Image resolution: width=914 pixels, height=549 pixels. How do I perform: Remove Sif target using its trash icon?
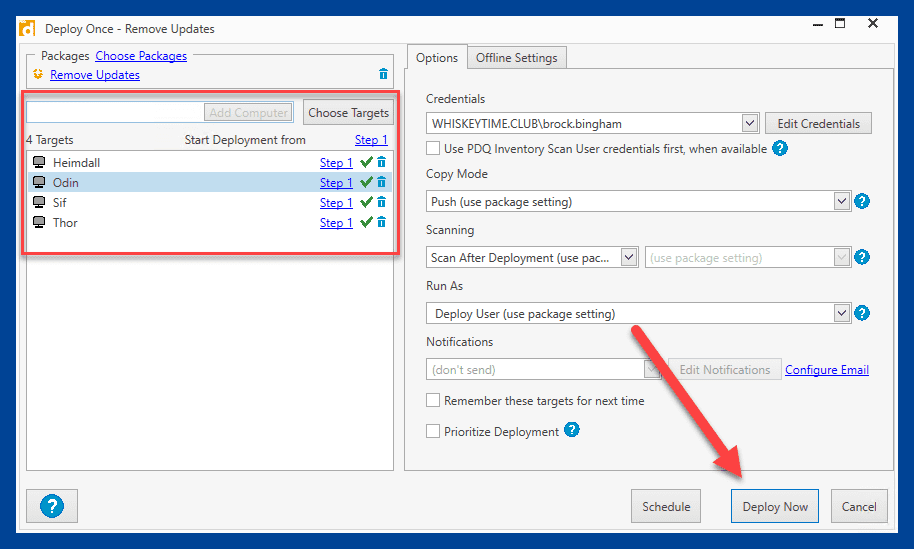(x=381, y=202)
